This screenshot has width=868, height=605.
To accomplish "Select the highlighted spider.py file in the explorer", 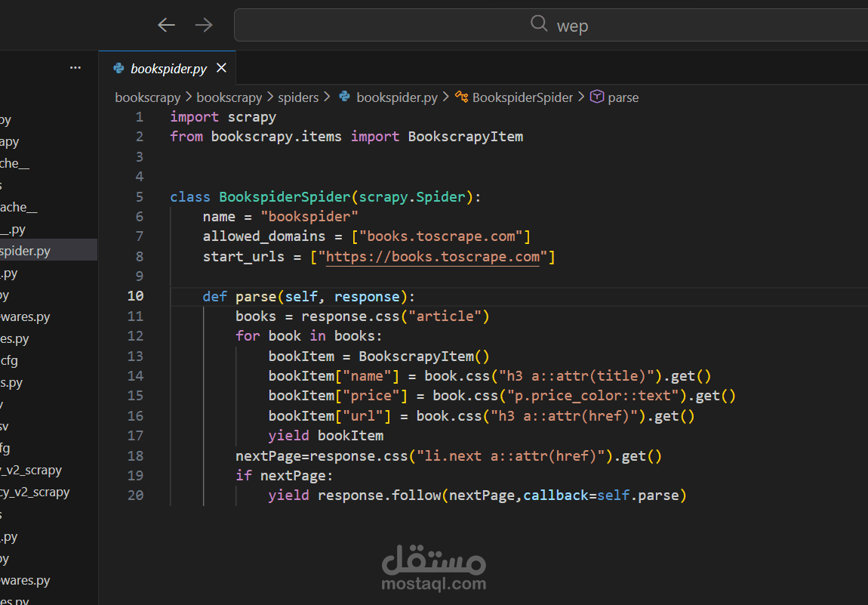I will pos(26,251).
